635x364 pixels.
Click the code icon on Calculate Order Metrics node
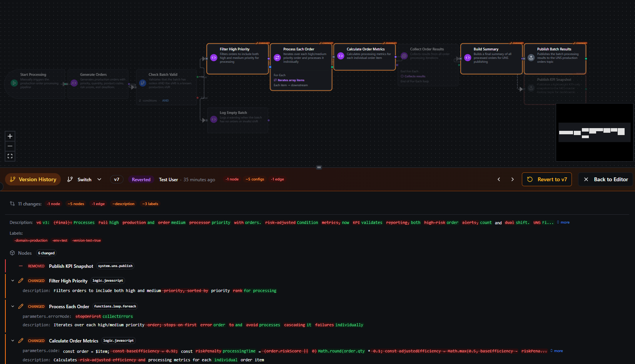(341, 56)
